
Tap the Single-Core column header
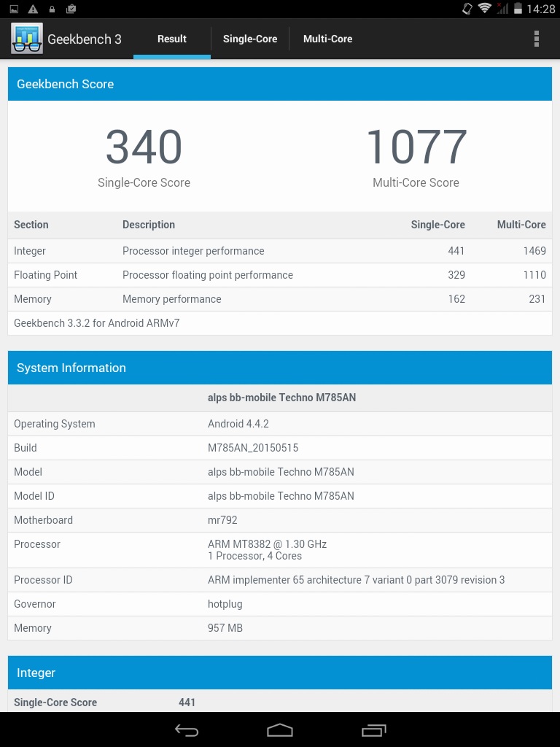pos(437,225)
